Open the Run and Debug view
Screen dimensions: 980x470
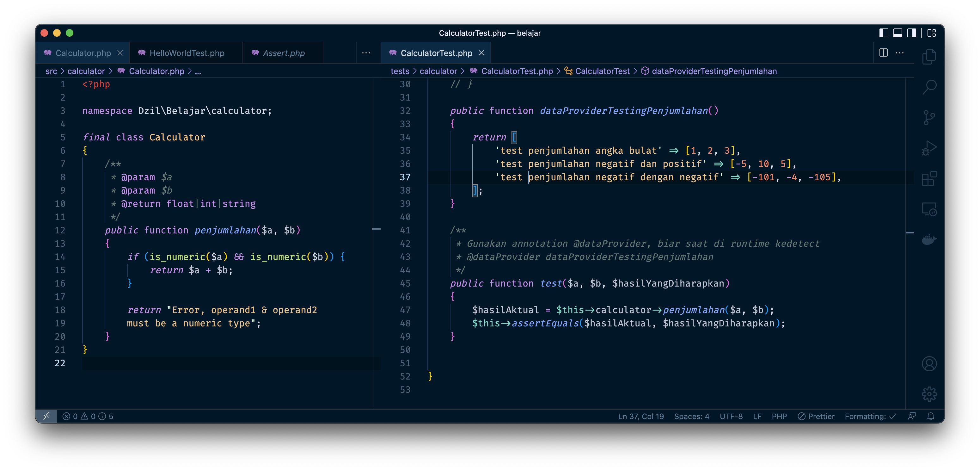point(929,148)
